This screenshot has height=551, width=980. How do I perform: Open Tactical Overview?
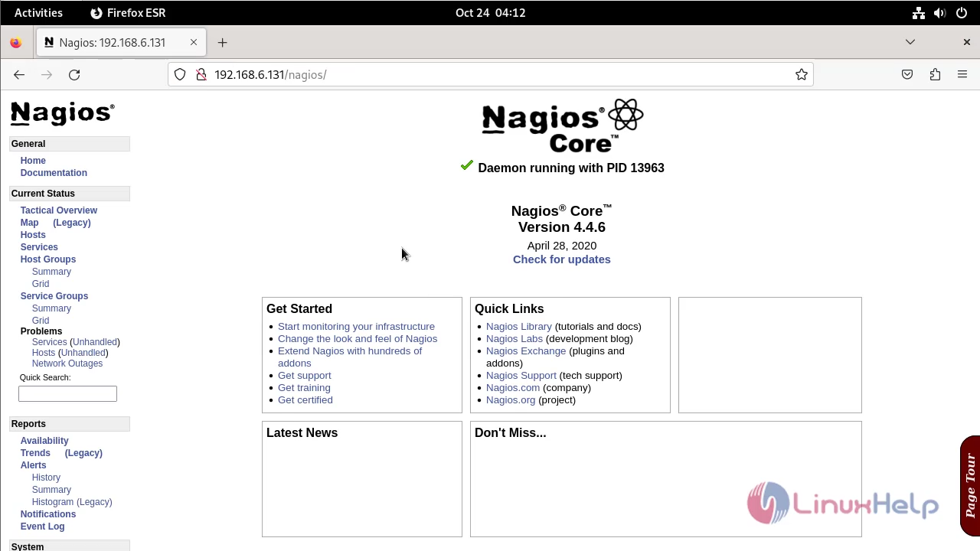click(x=58, y=210)
